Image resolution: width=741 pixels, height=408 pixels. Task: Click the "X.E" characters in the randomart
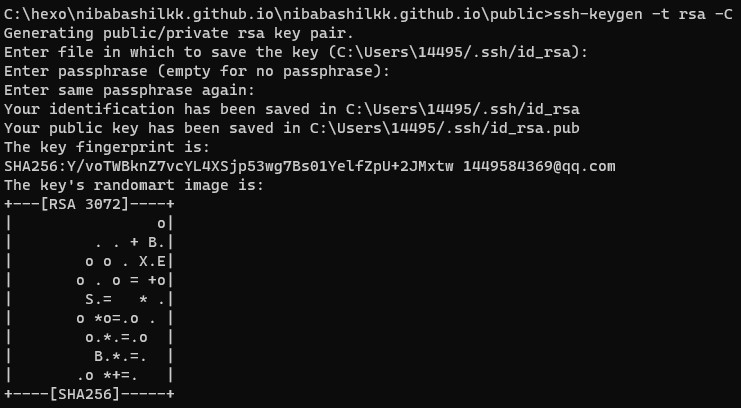click(x=152, y=261)
